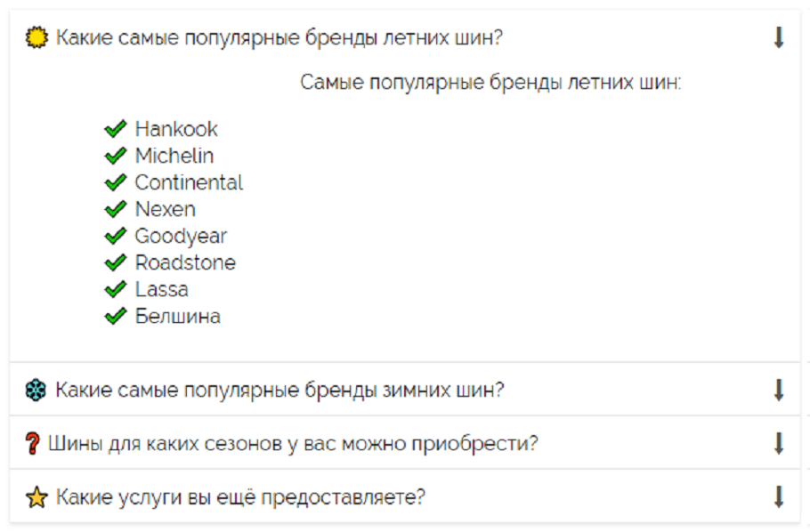Toggle the checkmark next to Roadstone
Viewport: 810px width, 532px height.
115,261
